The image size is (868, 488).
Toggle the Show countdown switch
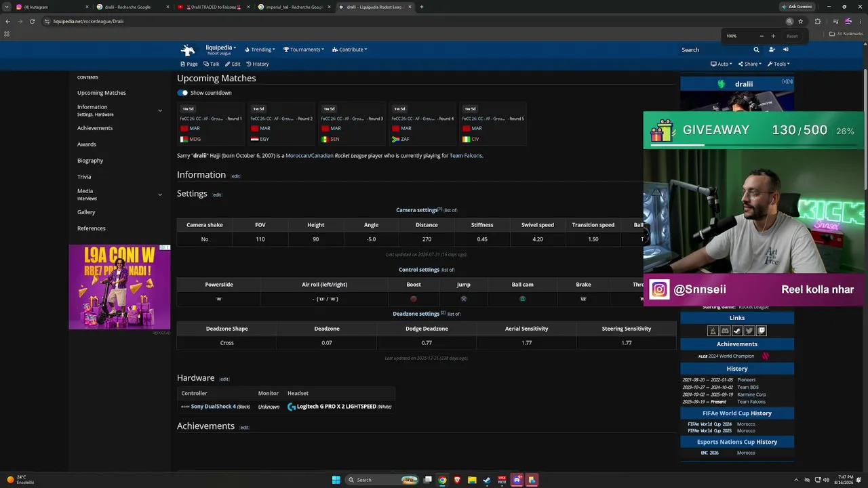(x=182, y=93)
